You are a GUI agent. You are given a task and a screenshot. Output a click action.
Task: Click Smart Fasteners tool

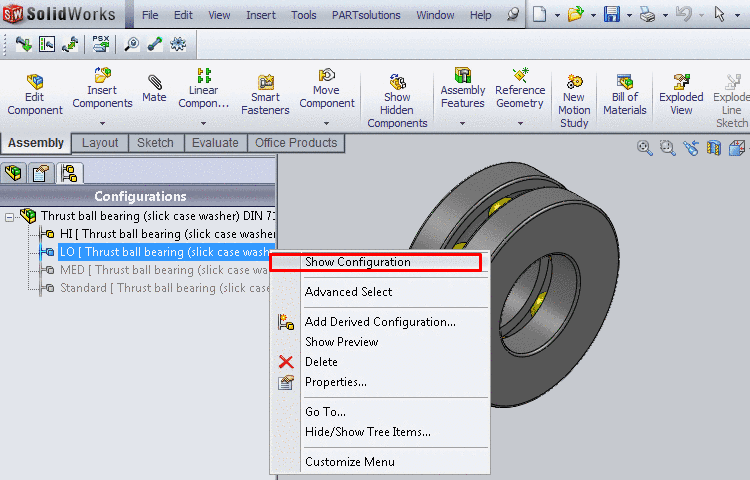265,95
